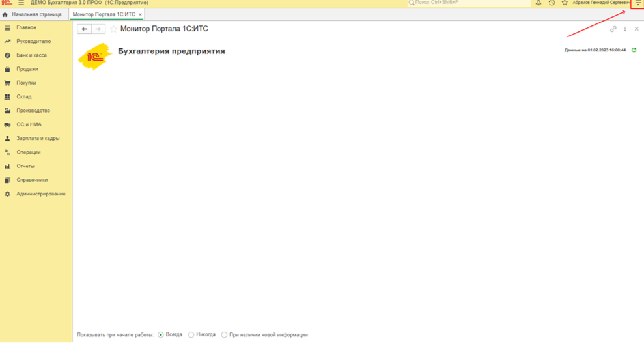Click the Руководителю chart arrow icon
The height and width of the screenshot is (346, 644).
(x=7, y=42)
